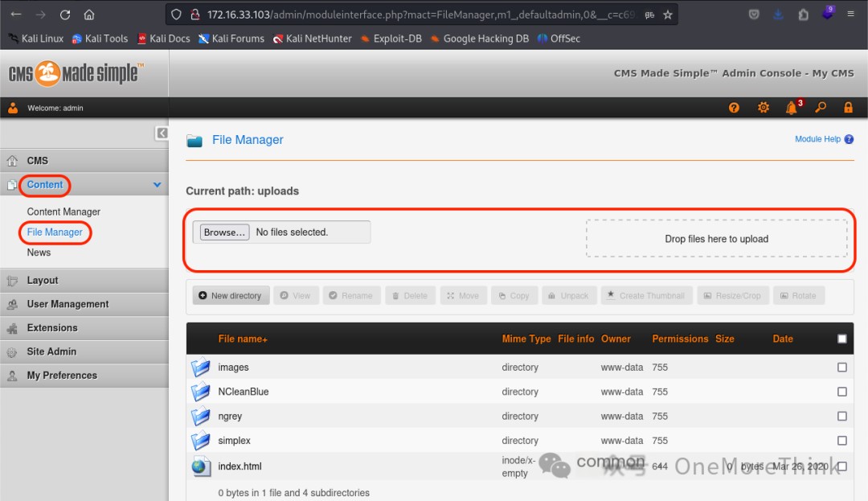
Task: Open My Preferences sidebar section
Action: [x=84, y=376]
